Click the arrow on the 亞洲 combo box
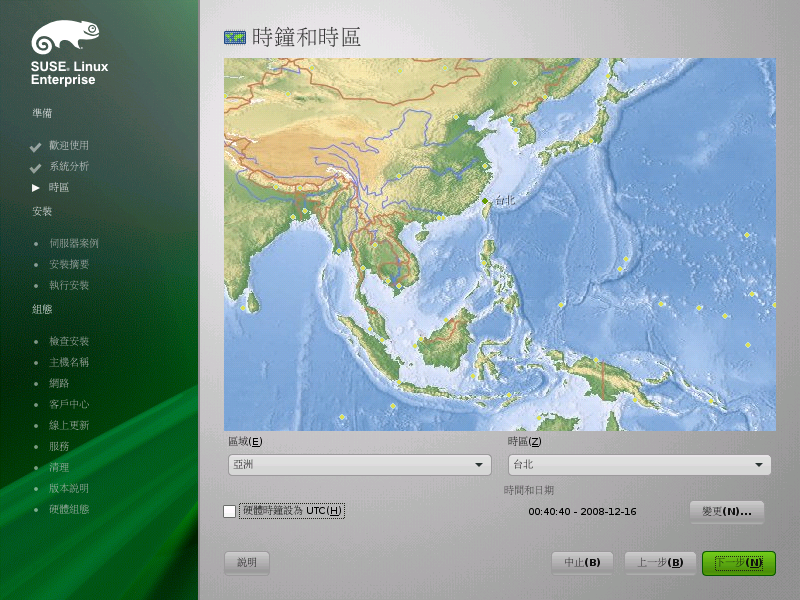 479,465
